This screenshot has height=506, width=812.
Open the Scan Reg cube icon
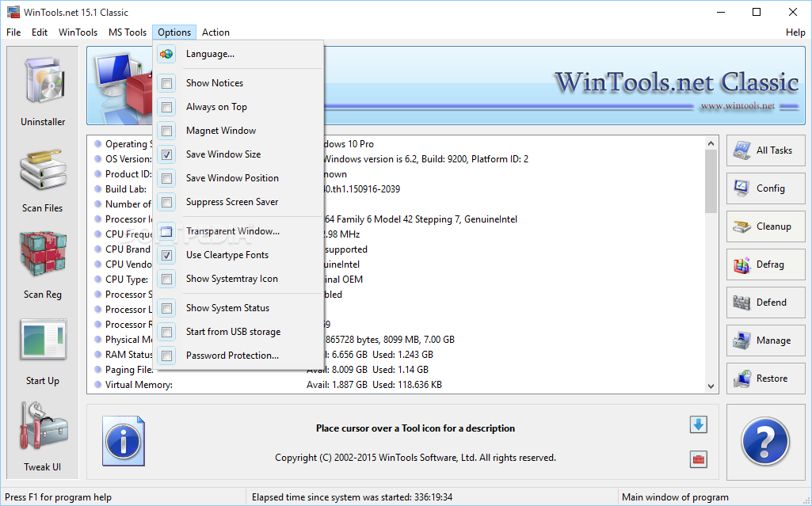[x=44, y=253]
